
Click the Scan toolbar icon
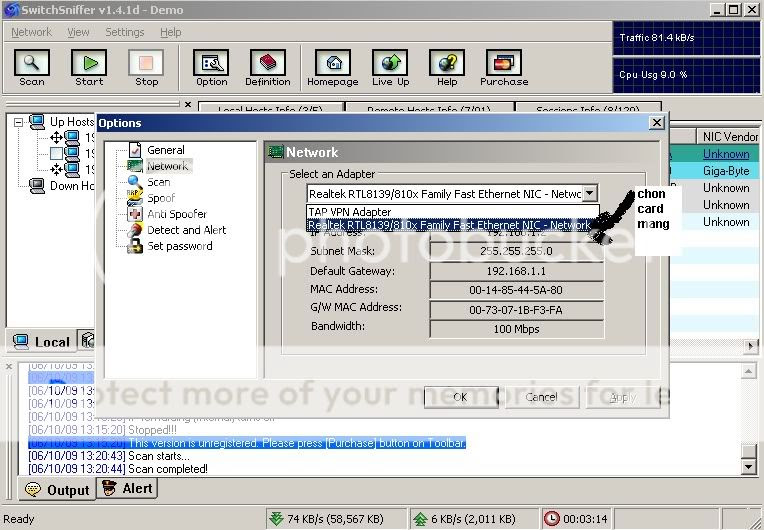[32, 63]
